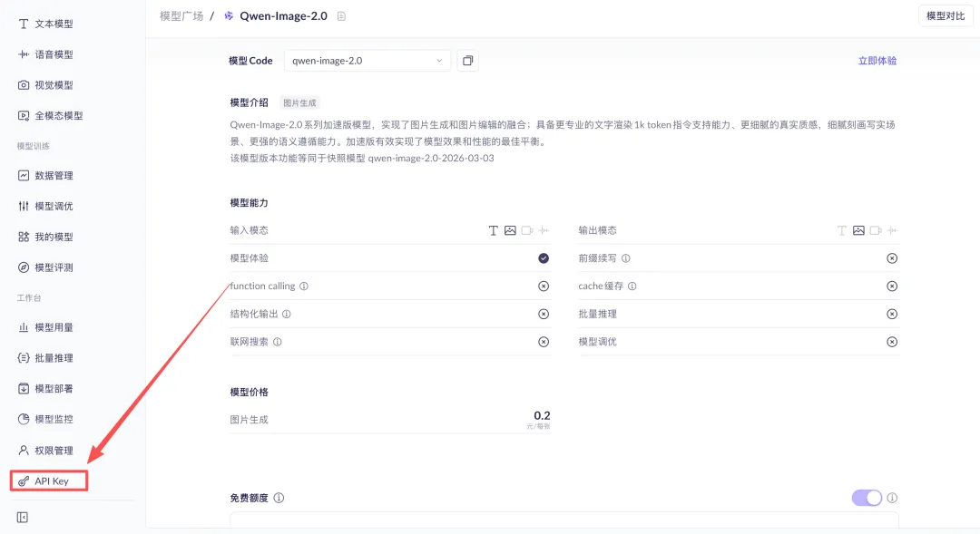Screen dimensions: 980x534
Task: Copy the model code with the copy icon
Action: (467, 61)
